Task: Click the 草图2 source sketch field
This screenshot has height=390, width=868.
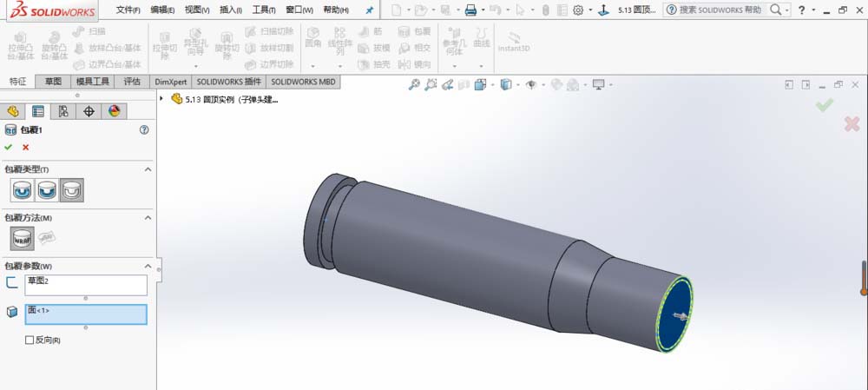Action: pos(86,285)
